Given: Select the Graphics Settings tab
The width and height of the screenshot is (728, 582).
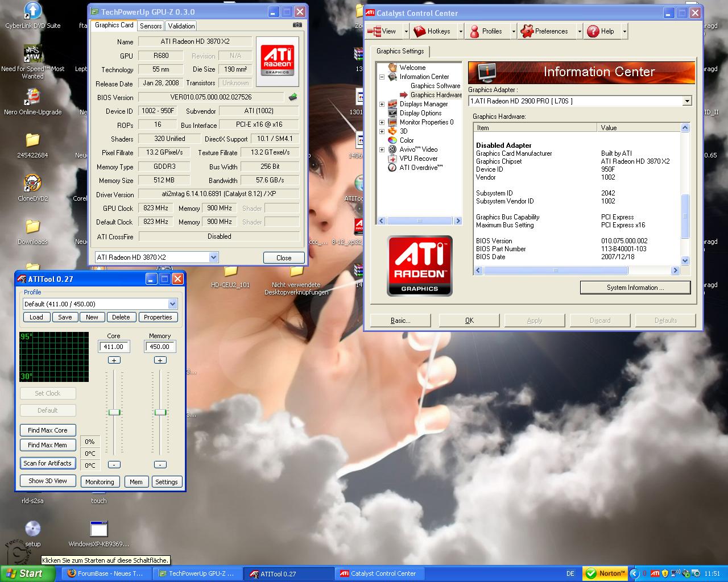Looking at the screenshot, I should point(400,51).
